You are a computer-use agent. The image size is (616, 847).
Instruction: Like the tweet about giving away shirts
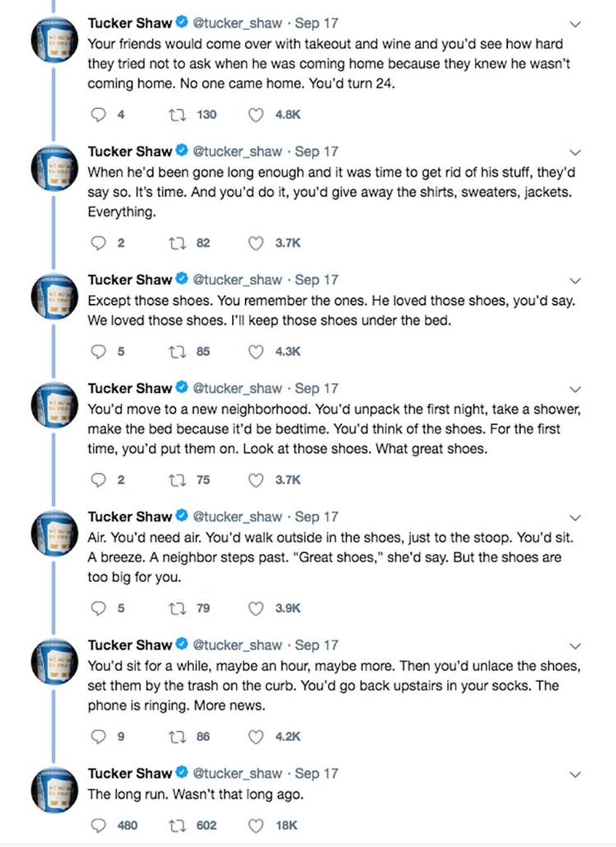255,243
